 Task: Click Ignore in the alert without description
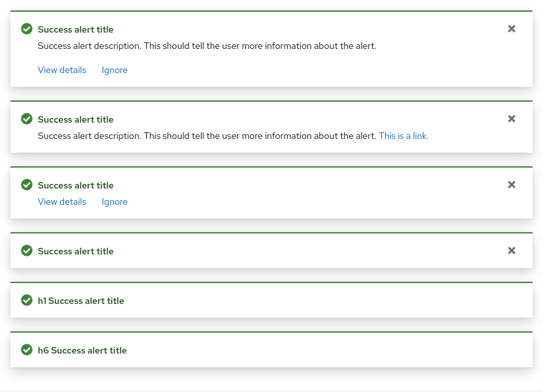(x=115, y=202)
